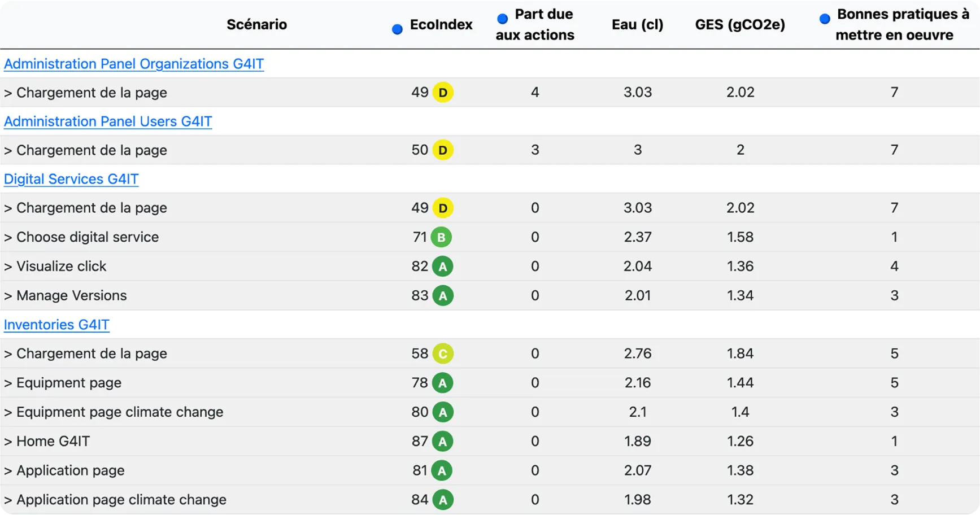
Task: Click the A badge for Equipment page climate change
Action: click(x=443, y=412)
